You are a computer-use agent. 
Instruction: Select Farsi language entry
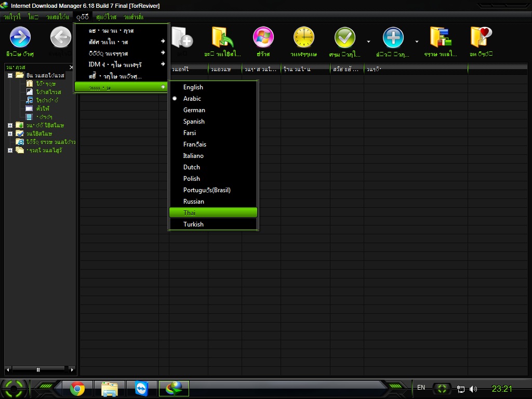[x=213, y=133]
